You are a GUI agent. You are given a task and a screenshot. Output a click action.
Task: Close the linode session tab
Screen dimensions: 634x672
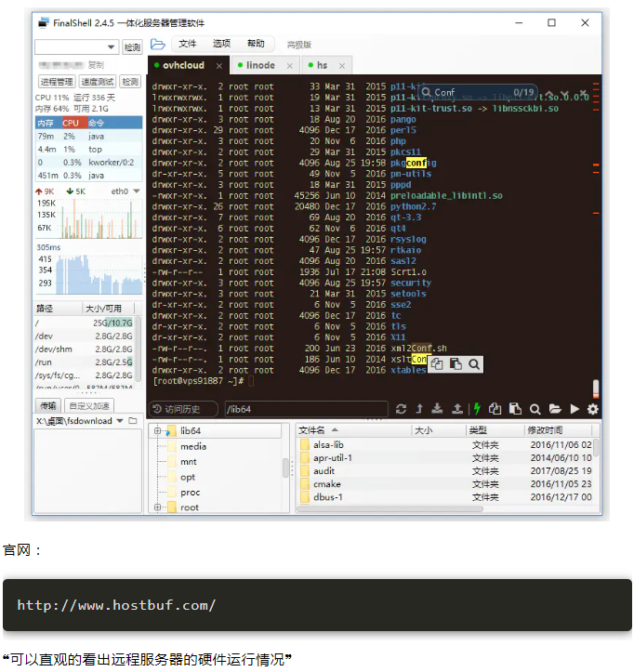pyautogui.click(x=292, y=66)
